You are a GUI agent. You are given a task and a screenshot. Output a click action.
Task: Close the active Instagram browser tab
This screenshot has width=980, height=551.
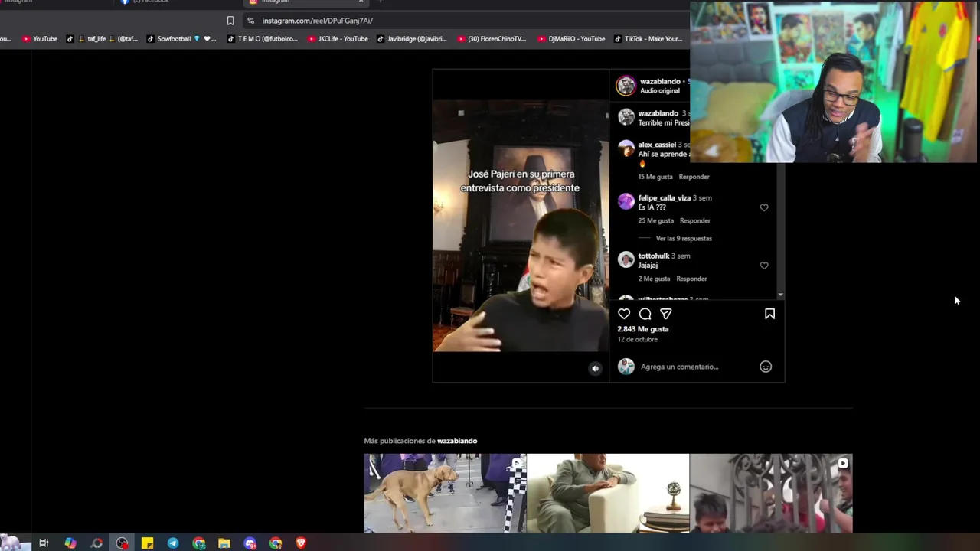(361, 2)
